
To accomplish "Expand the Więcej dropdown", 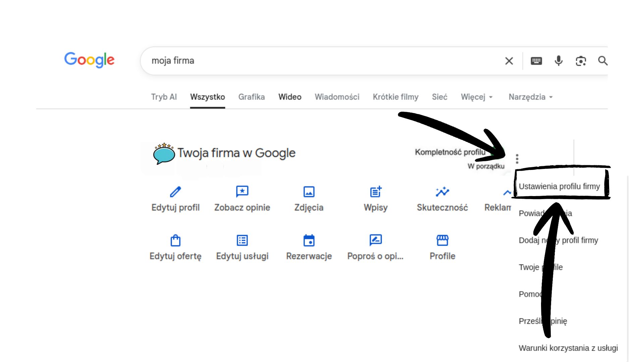I will 477,97.
